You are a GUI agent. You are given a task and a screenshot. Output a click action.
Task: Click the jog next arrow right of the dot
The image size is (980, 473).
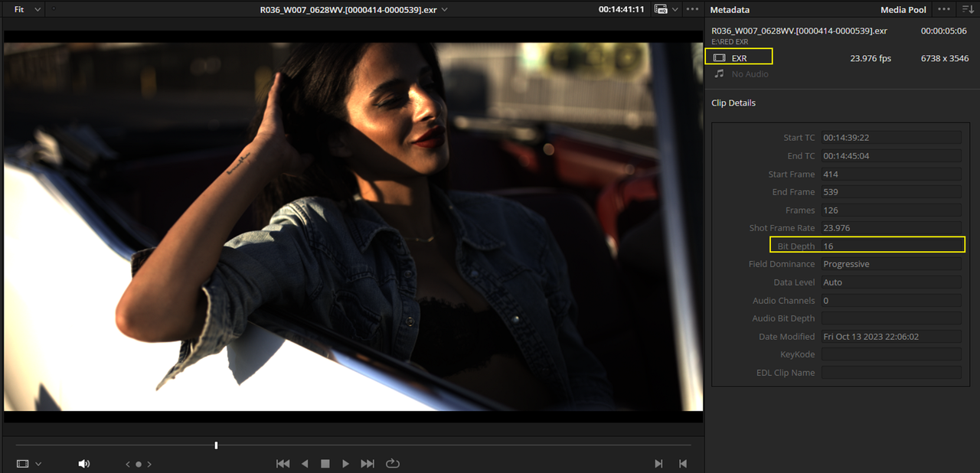(149, 464)
